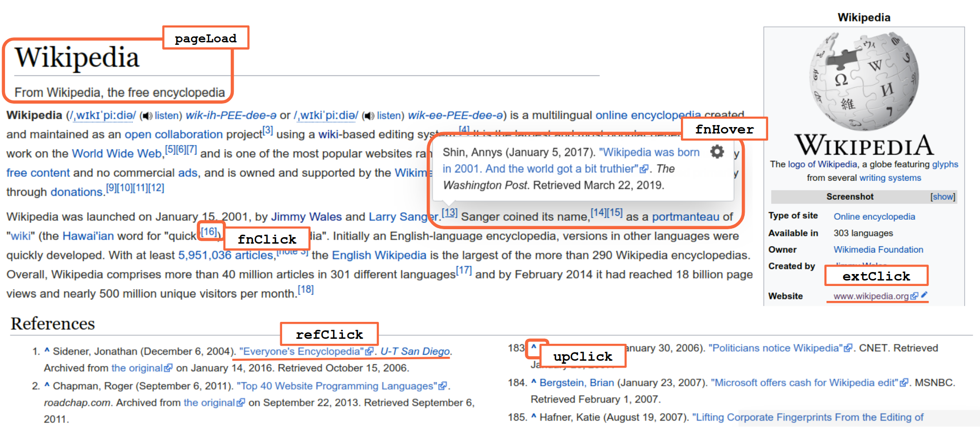Click the first "listen" pronunciation link
This screenshot has height=427, width=980.
point(166,116)
